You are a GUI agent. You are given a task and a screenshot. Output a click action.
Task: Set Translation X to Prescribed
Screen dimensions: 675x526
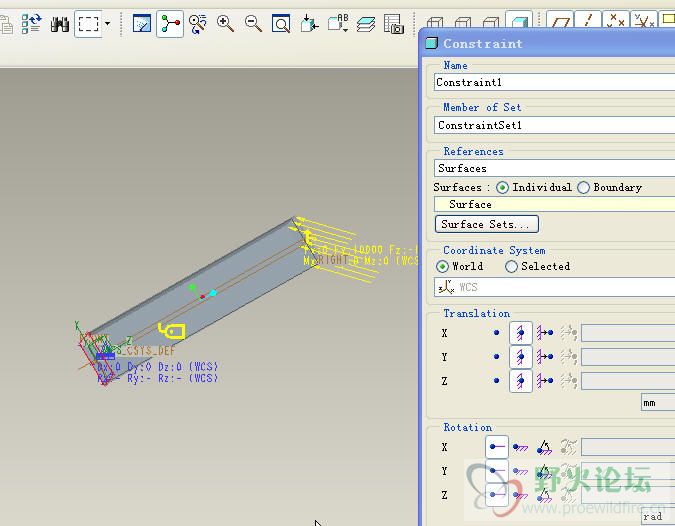[x=545, y=333]
